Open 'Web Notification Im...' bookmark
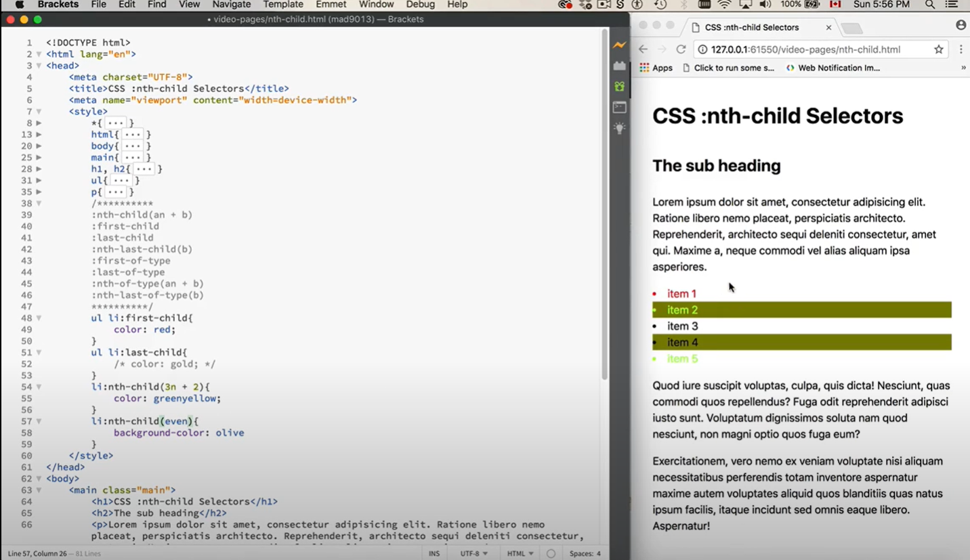Viewport: 970px width, 560px height. click(x=832, y=68)
